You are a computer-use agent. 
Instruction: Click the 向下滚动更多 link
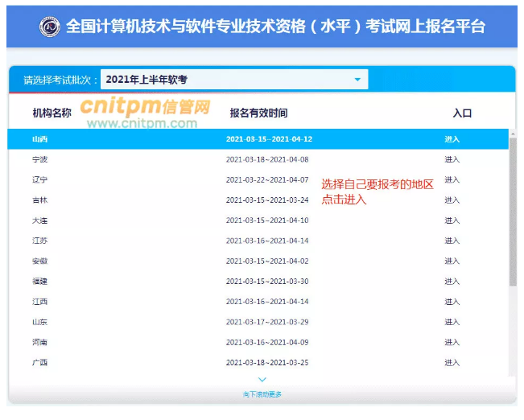pos(262,394)
